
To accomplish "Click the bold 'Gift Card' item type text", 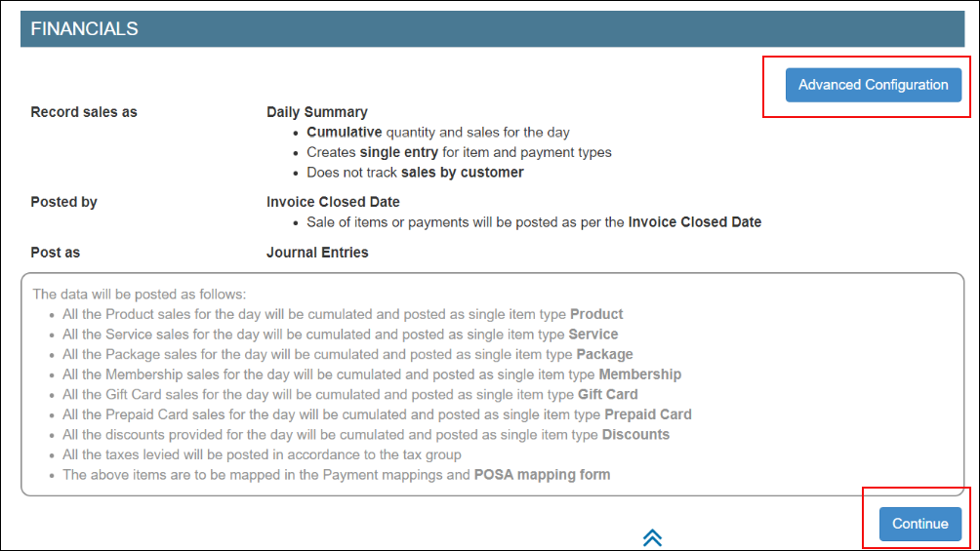I will (607, 394).
